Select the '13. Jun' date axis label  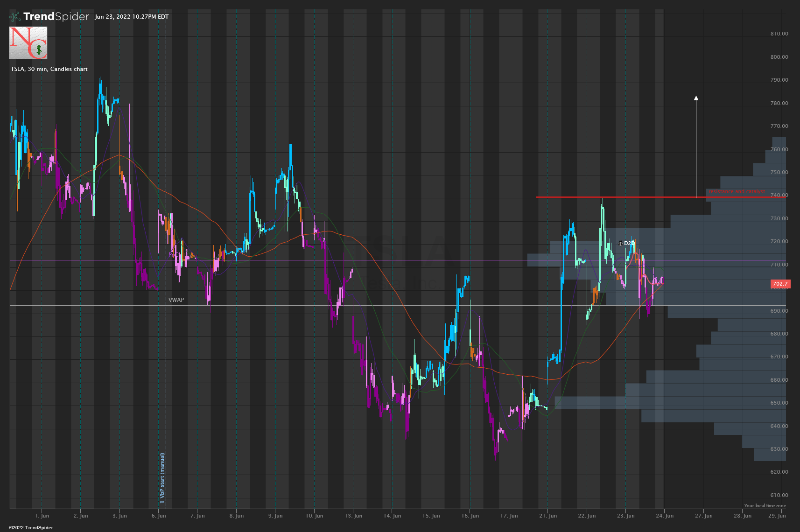353,516
